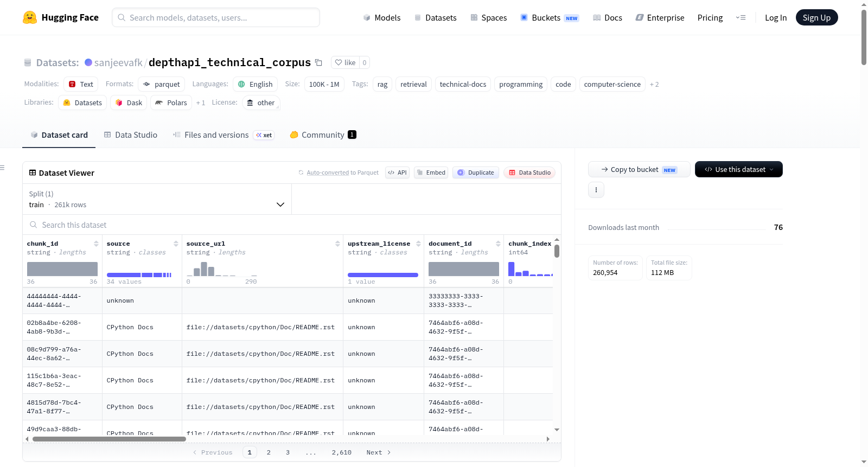Viewport: 868px width, 467px height.
Task: Open the more options three-dot menu
Action: (x=596, y=190)
